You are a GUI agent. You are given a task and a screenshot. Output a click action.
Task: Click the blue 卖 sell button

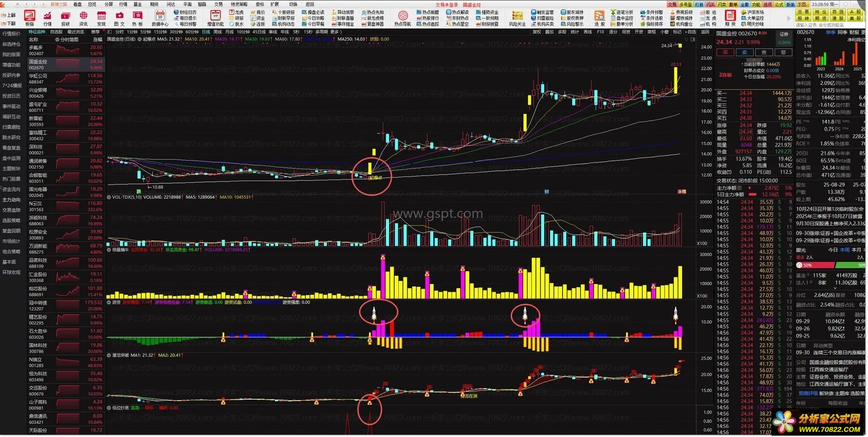click(744, 52)
